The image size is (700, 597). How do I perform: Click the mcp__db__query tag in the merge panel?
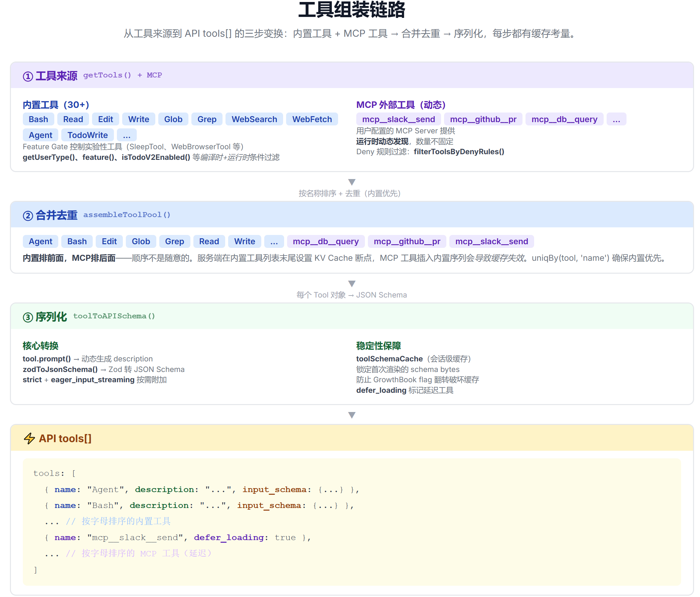326,242
